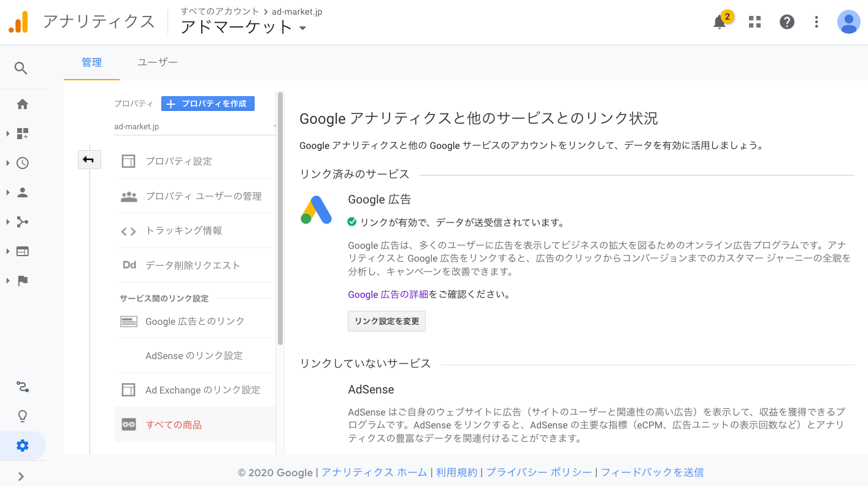Click the Property Settings layout icon
The width and height of the screenshot is (868, 486).
(x=128, y=161)
